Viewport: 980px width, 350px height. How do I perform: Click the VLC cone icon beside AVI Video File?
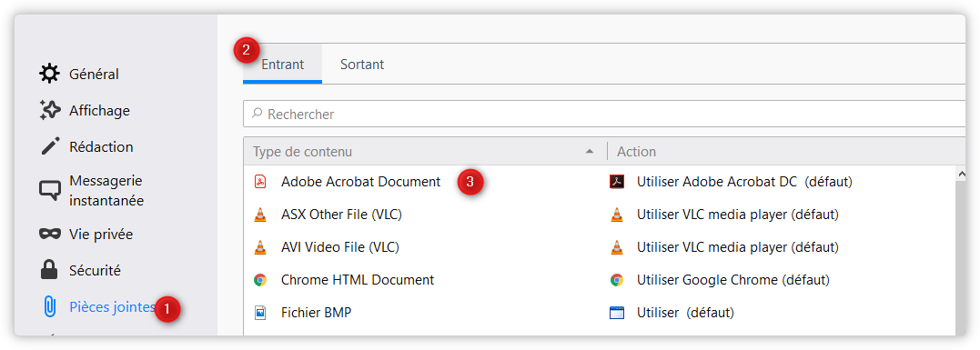click(260, 247)
